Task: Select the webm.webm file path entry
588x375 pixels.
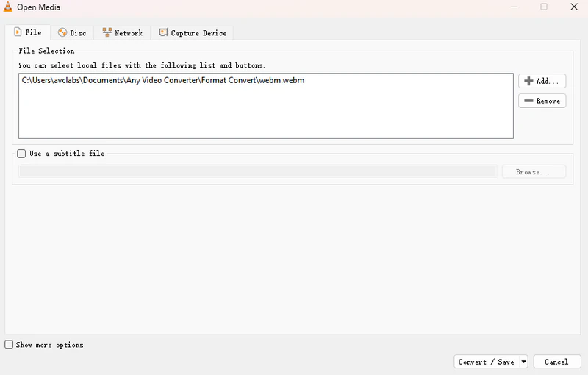Action: [x=163, y=80]
